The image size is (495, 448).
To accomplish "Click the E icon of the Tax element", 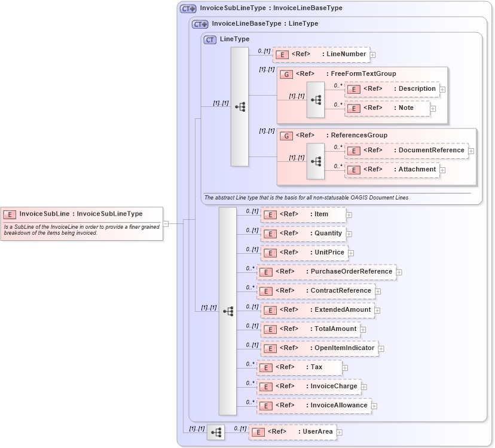I will [265, 367].
